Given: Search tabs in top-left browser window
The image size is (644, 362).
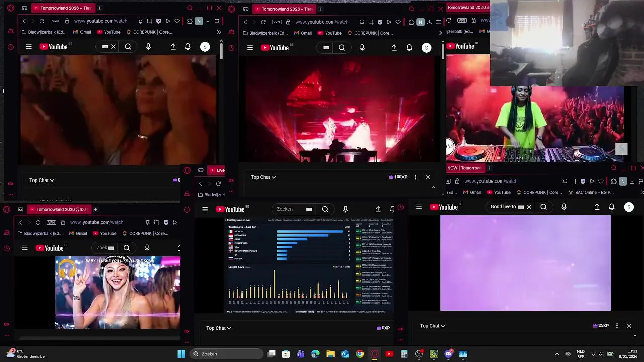Looking at the screenshot, I should 190,8.
